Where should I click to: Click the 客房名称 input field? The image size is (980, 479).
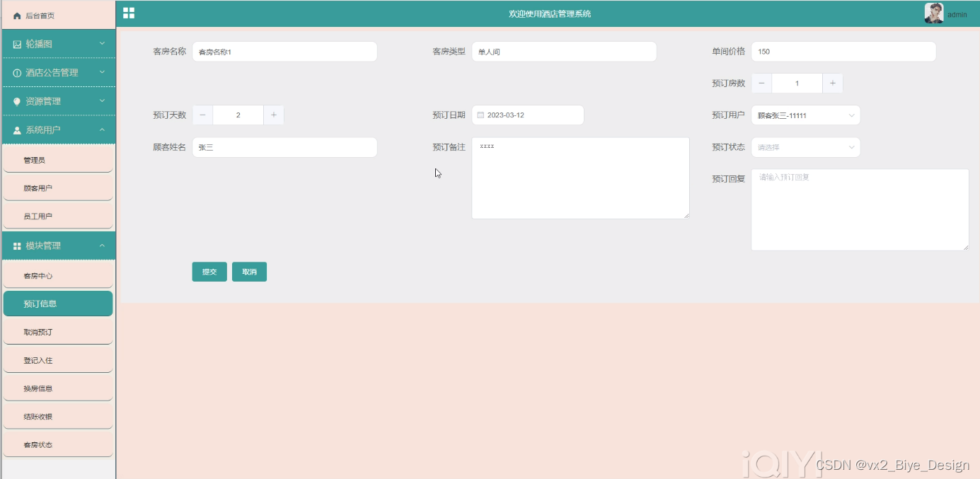pos(284,52)
